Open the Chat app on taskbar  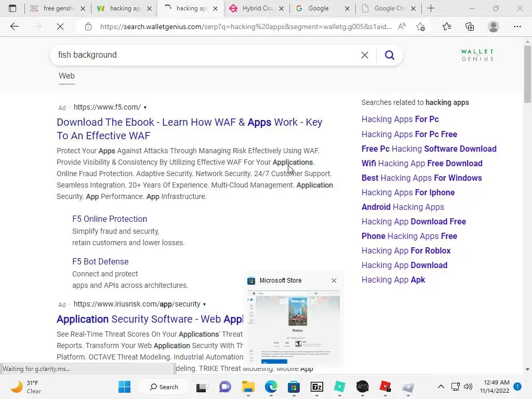pos(225,387)
